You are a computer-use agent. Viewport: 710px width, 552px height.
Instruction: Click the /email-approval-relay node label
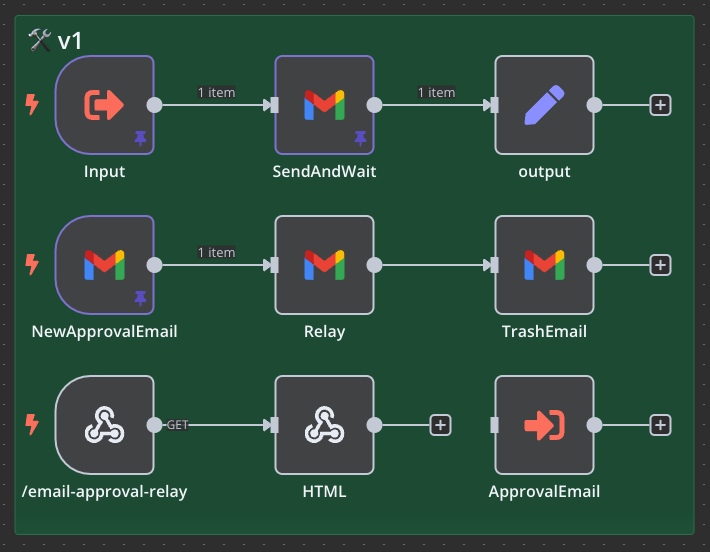(105, 492)
